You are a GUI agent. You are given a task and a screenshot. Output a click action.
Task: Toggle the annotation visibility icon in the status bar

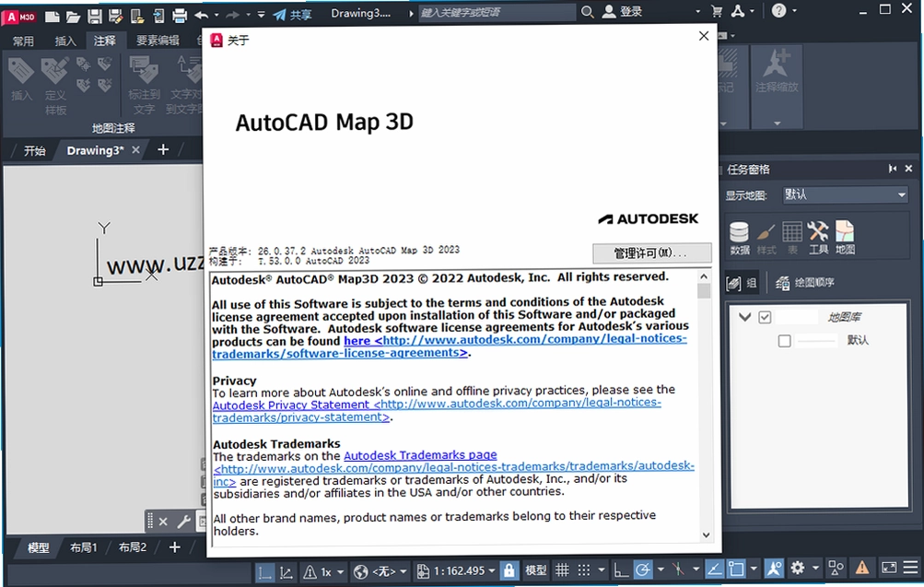click(774, 569)
